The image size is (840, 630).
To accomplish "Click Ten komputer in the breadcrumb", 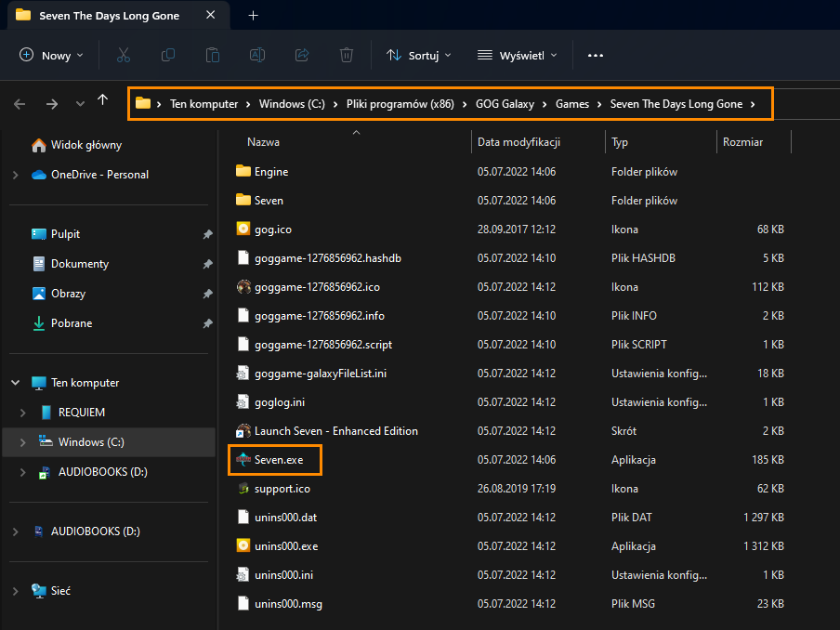I will tap(204, 104).
